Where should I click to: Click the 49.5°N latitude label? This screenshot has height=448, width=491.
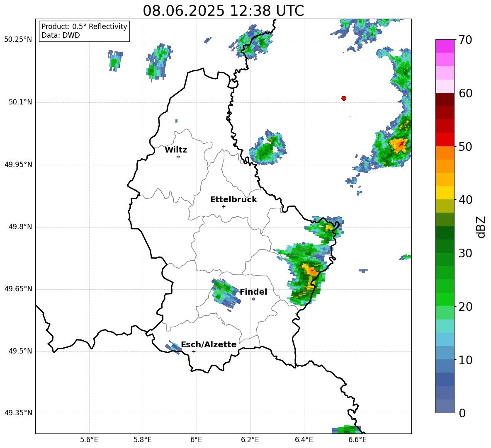pos(20,351)
